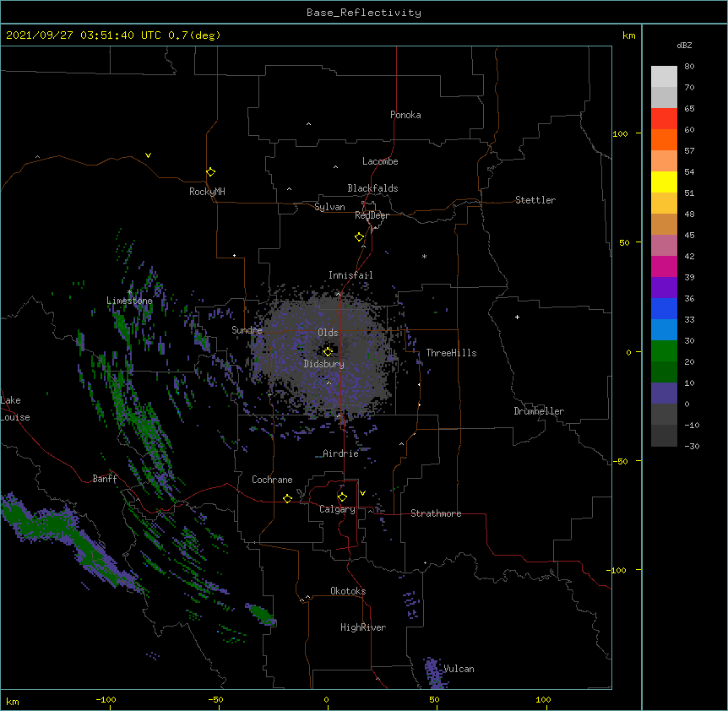Click the Limestone label

click(x=129, y=301)
